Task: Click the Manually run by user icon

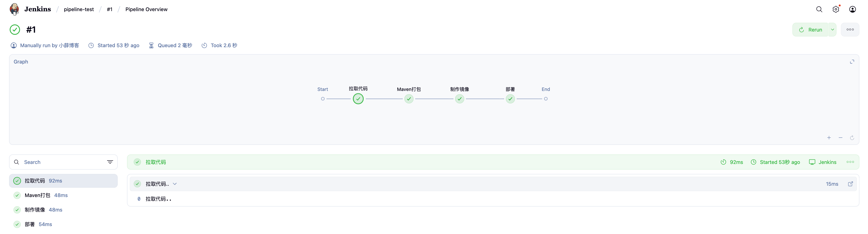Action: (x=14, y=46)
